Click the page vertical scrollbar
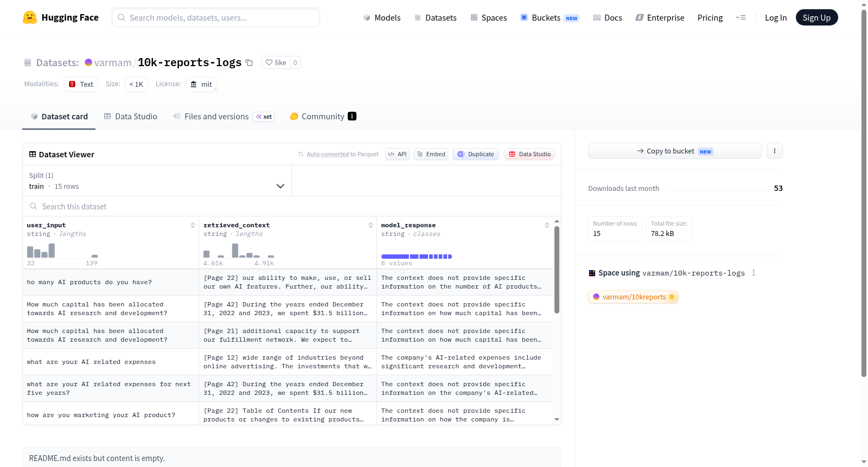Image resolution: width=868 pixels, height=467 pixels. (x=864, y=193)
